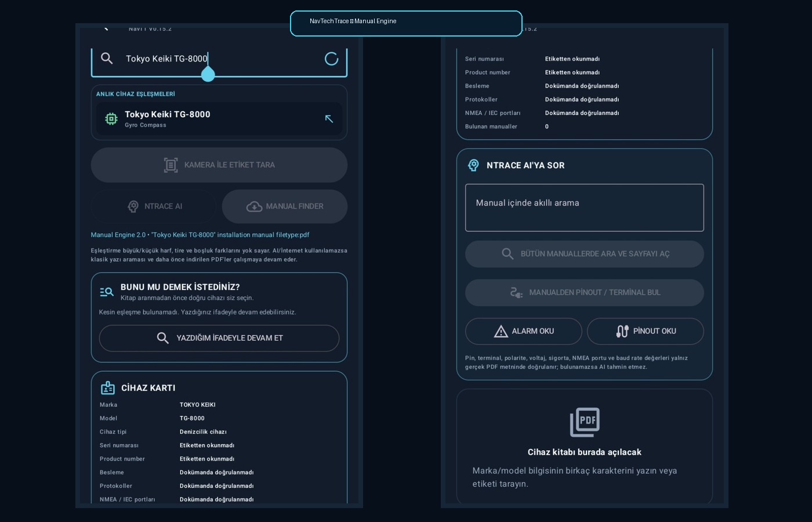Click the PDF icon above Cihaz kitabı burada açılacak

coord(585,422)
